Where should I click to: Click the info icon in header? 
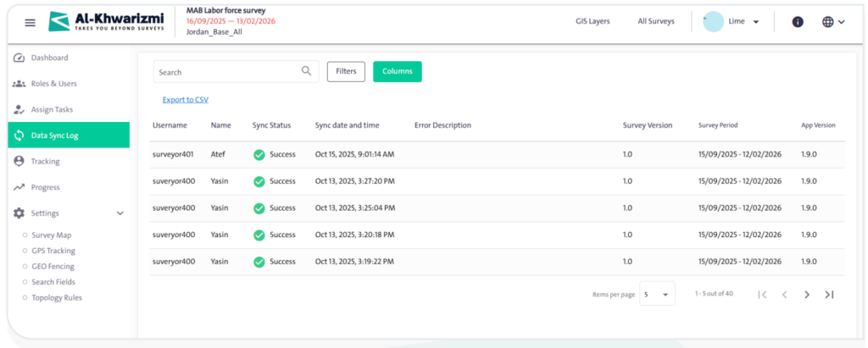[797, 22]
